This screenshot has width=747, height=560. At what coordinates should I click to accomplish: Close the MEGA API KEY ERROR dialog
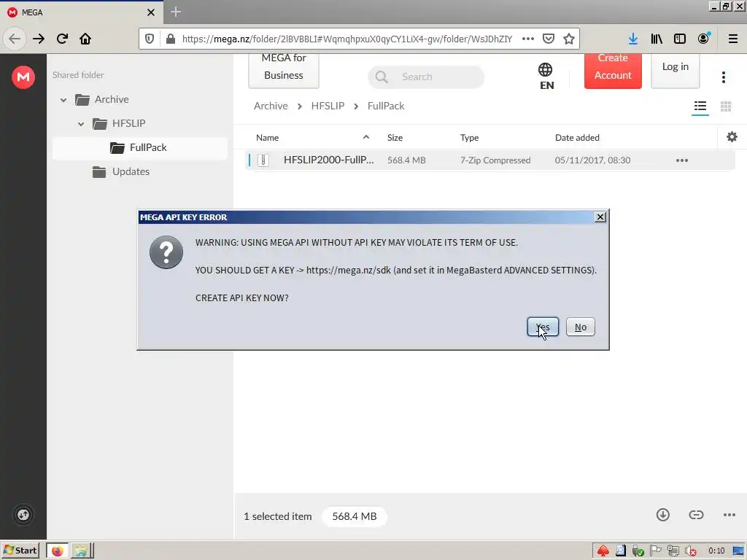click(x=600, y=217)
